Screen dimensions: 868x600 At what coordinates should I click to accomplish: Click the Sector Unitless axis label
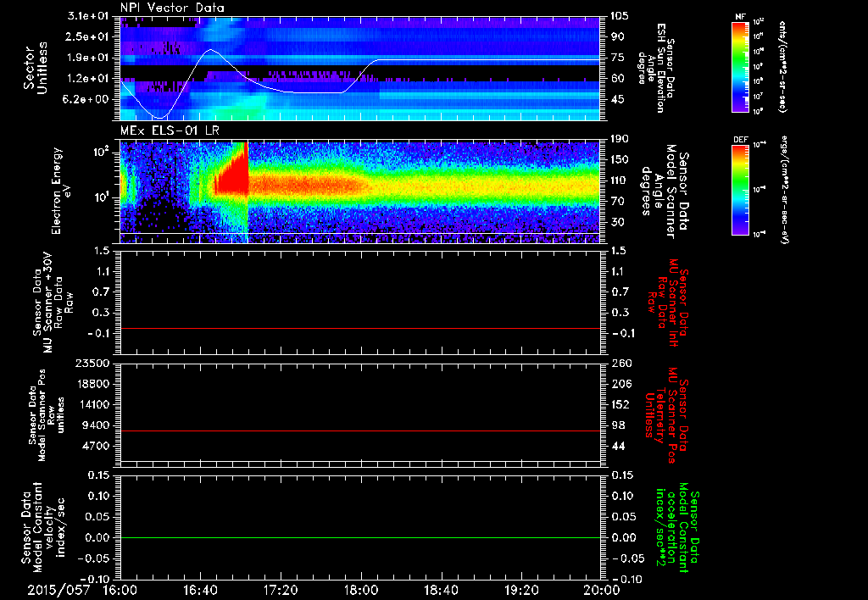[36, 68]
